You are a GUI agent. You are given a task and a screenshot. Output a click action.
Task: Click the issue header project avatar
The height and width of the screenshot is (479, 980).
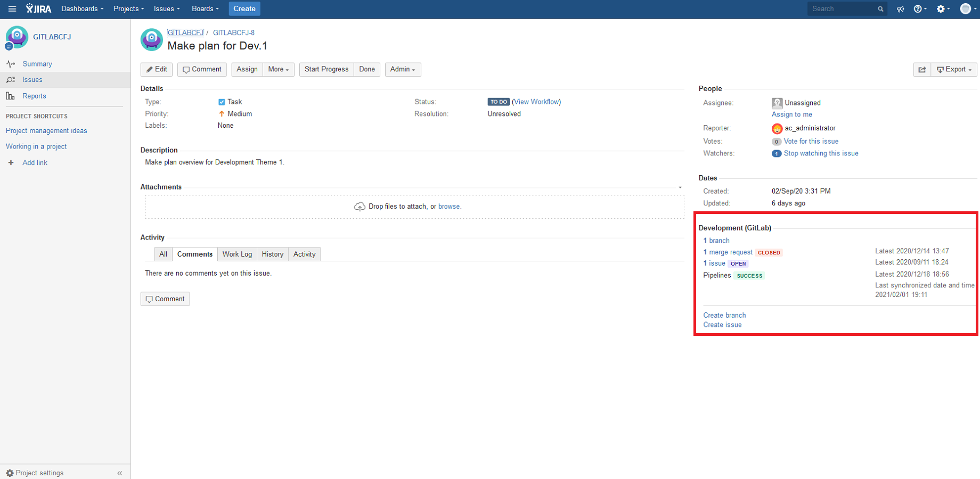[151, 39]
